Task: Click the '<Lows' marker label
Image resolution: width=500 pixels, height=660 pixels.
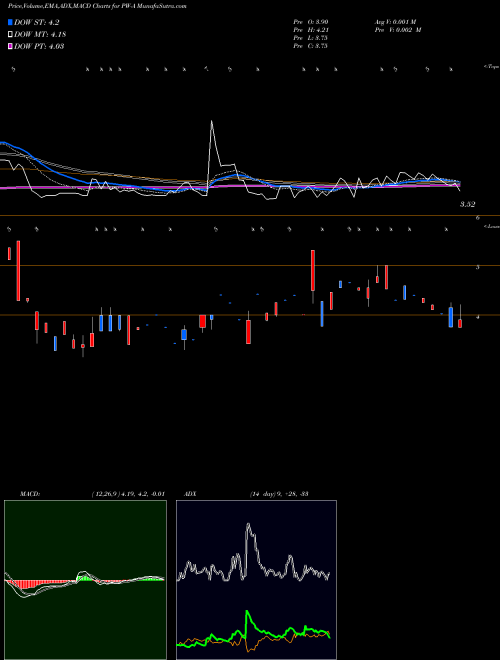Action: click(491, 226)
